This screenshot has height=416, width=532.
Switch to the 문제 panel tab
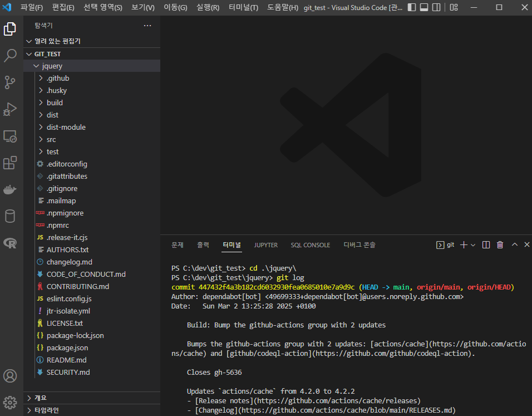(x=178, y=245)
